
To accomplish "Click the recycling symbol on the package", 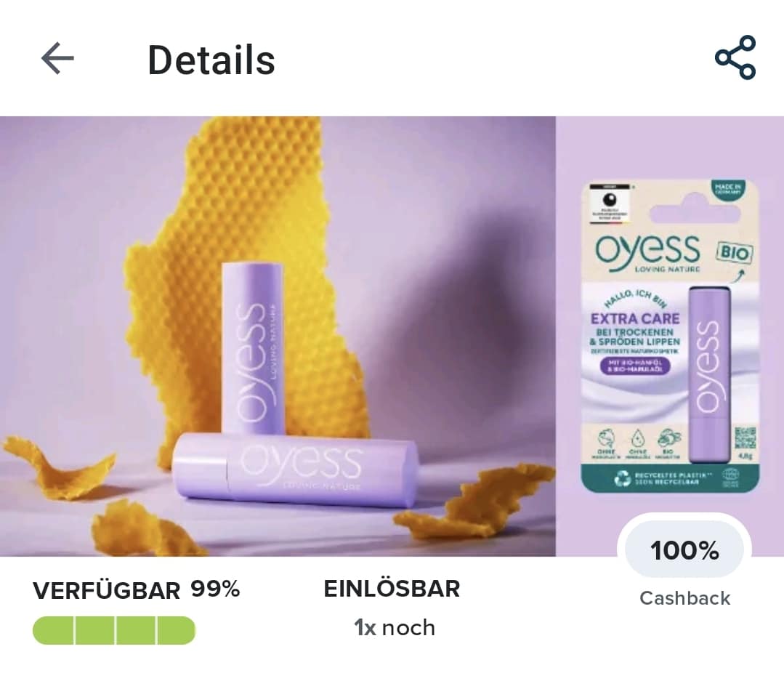I will [623, 478].
